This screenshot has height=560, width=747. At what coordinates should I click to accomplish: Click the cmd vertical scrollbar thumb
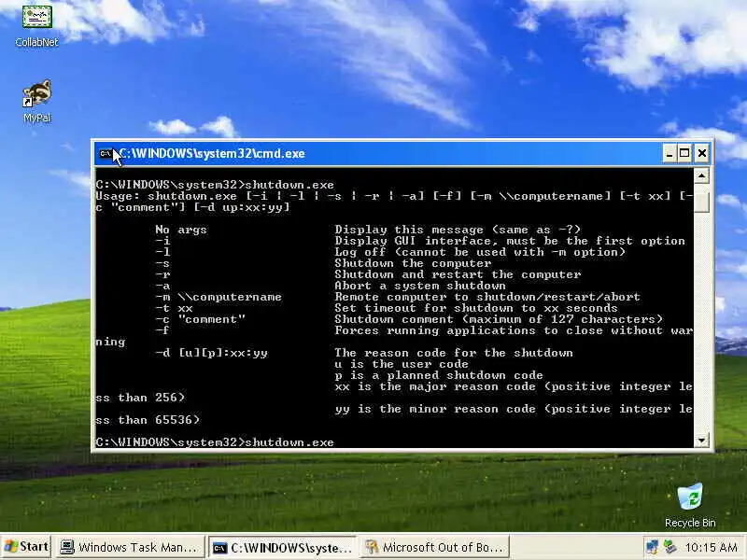[x=701, y=201]
